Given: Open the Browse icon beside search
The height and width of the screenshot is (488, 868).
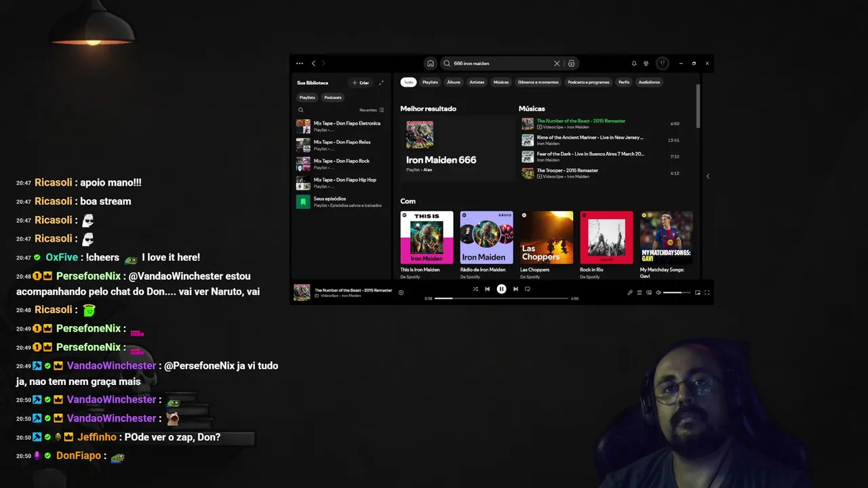Looking at the screenshot, I should [x=572, y=63].
